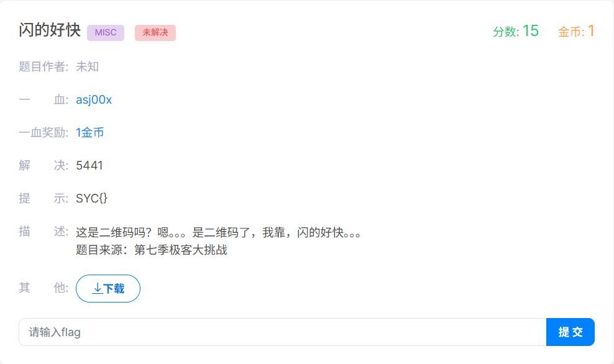Viewport: 614px width, 364px height.
Task: Select the MISC category tag
Action: [106, 32]
